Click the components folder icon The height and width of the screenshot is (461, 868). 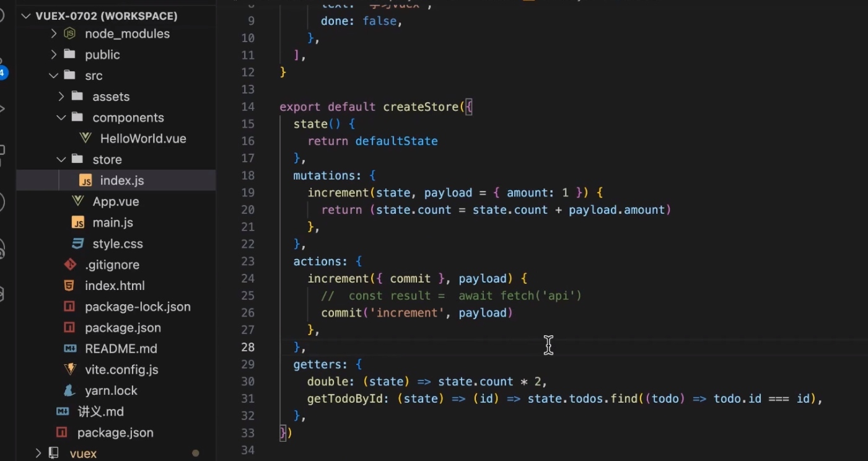click(x=77, y=117)
